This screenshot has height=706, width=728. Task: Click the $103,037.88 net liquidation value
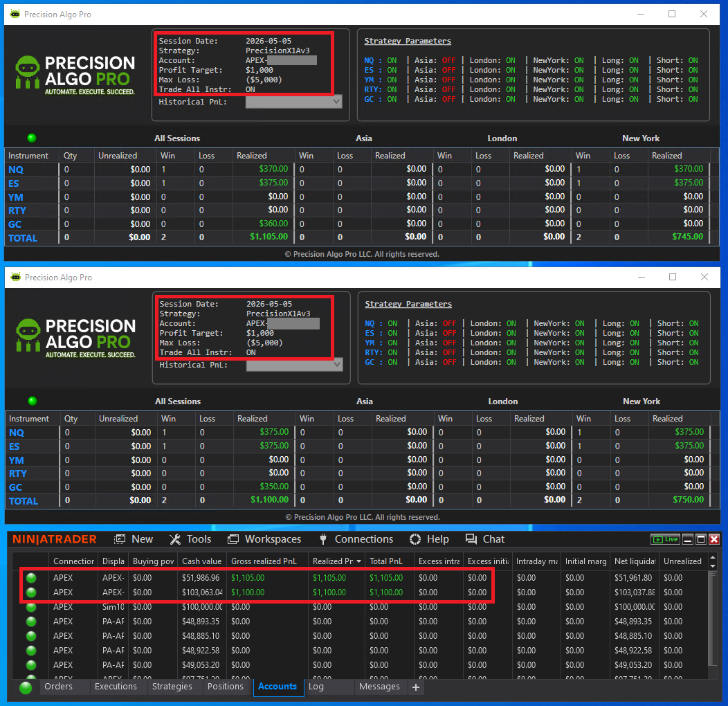[635, 592]
